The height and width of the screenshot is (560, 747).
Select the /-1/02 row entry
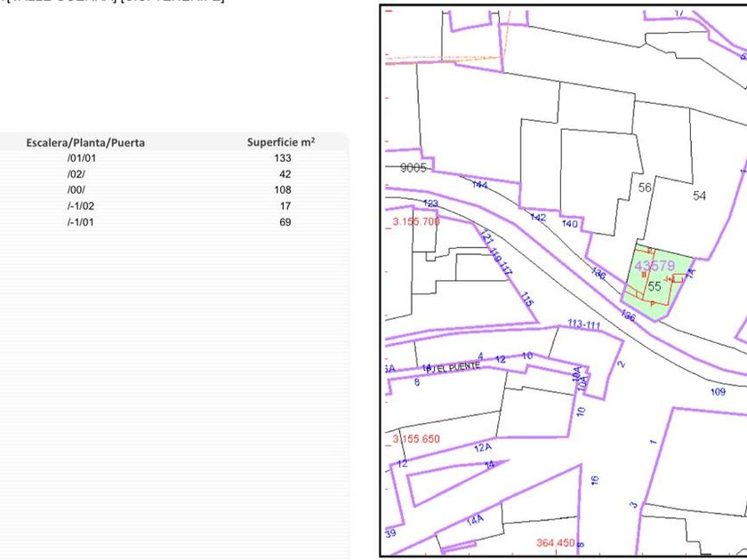pos(81,206)
